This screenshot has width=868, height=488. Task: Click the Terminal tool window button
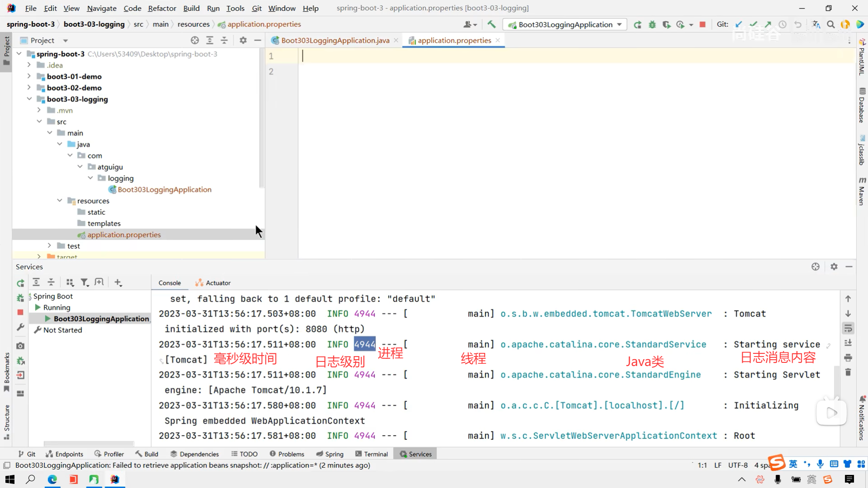pos(372,454)
